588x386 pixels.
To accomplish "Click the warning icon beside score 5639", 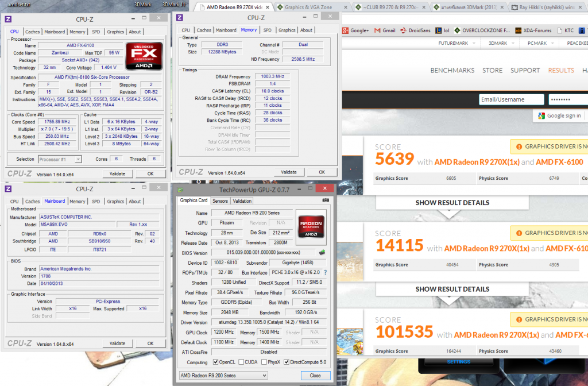I will pyautogui.click(x=519, y=146).
